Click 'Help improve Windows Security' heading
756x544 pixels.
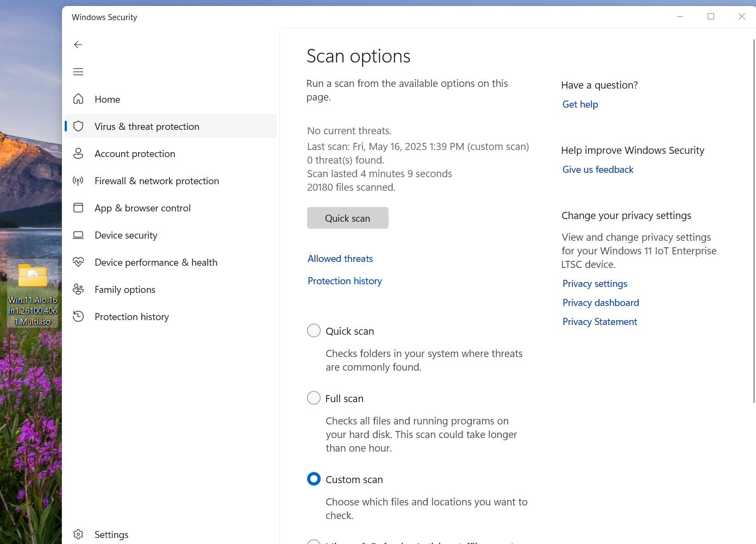[x=633, y=151]
